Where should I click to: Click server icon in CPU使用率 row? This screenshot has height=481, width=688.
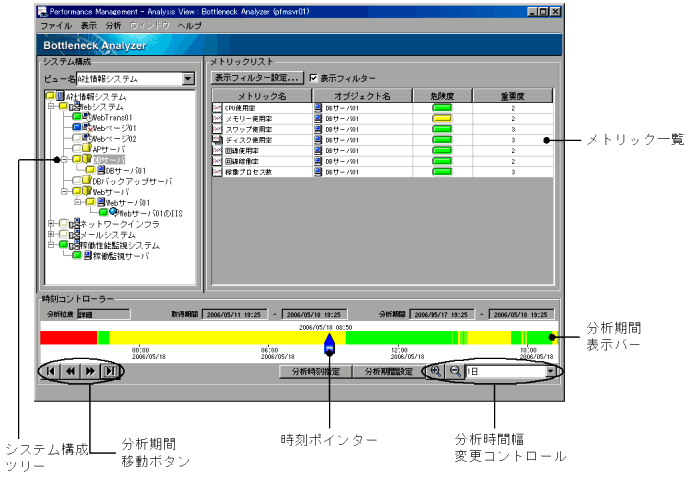click(318, 108)
